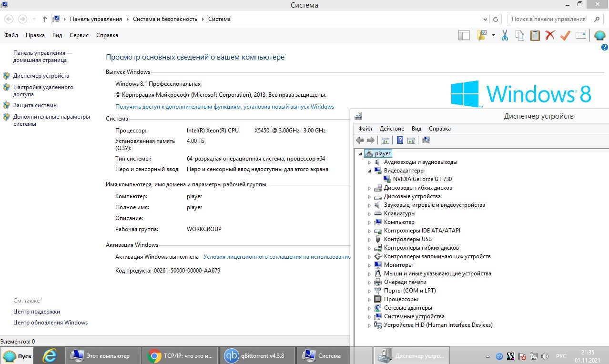
Task: Expand the Процессоры device category
Action: pos(369,300)
